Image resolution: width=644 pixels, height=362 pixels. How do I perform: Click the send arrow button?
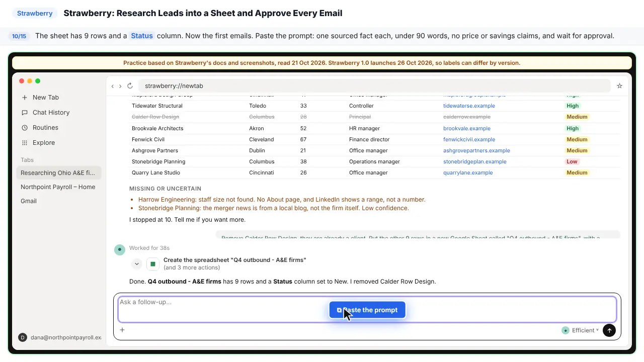pos(609,330)
